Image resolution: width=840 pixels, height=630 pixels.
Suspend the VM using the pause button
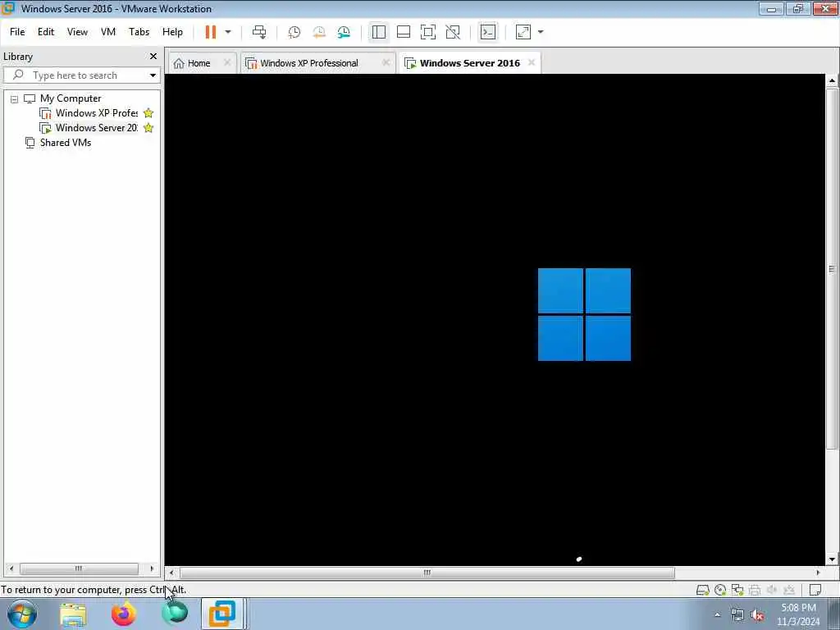click(211, 32)
